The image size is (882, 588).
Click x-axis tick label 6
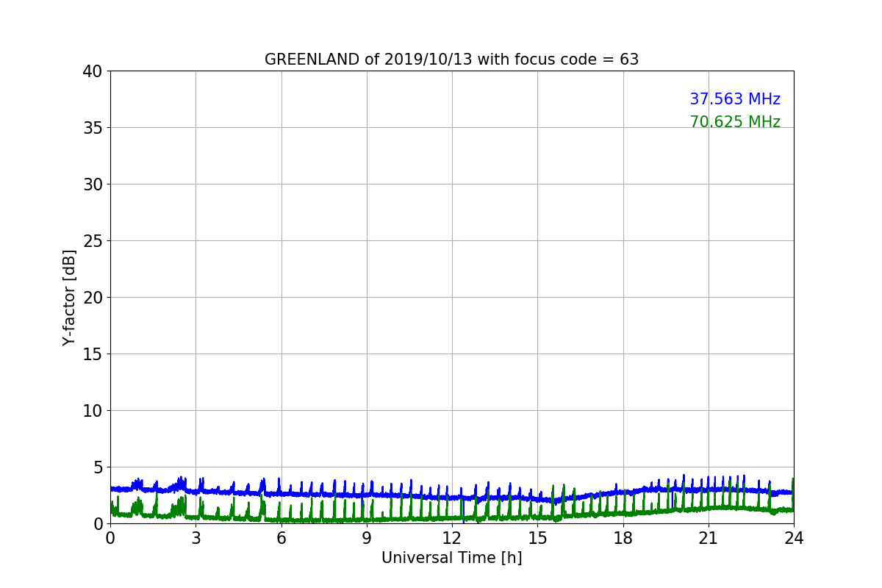282,538
